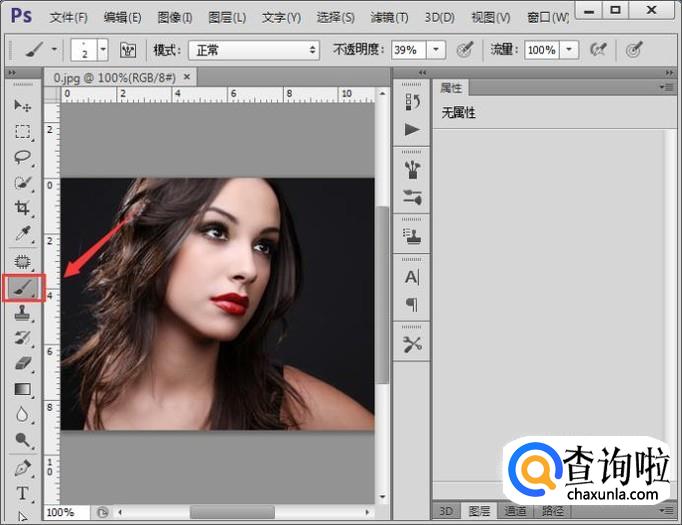This screenshot has height=525, width=682.
Task: Select the Move tool
Action: pyautogui.click(x=23, y=105)
